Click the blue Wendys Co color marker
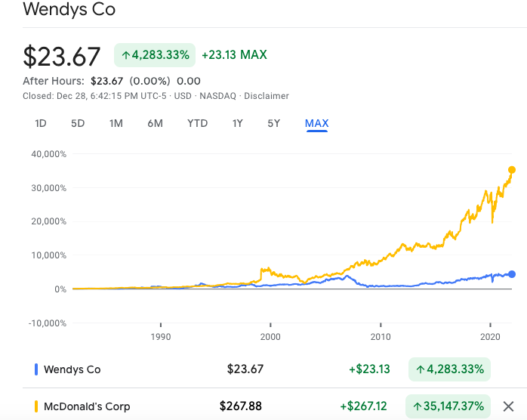 [36, 369]
